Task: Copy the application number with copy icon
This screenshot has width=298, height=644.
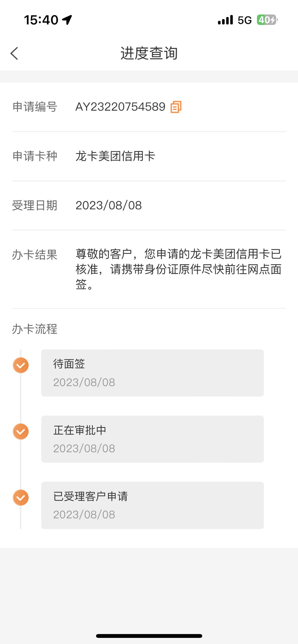Action: (x=176, y=107)
